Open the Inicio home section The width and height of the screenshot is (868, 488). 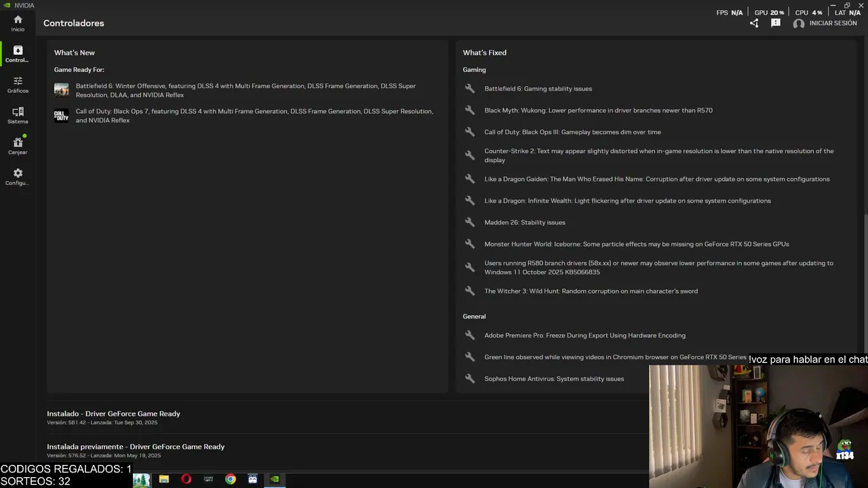coord(18,24)
